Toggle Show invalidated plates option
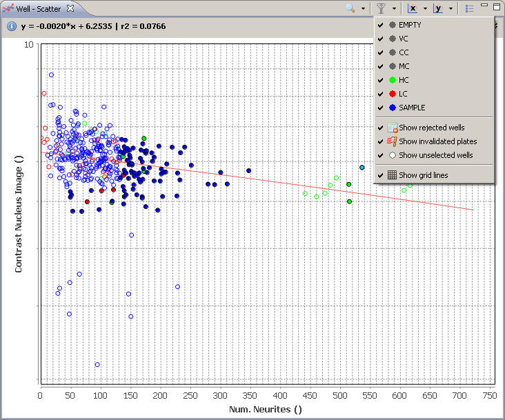Image resolution: width=505 pixels, height=420 pixels. [x=434, y=141]
